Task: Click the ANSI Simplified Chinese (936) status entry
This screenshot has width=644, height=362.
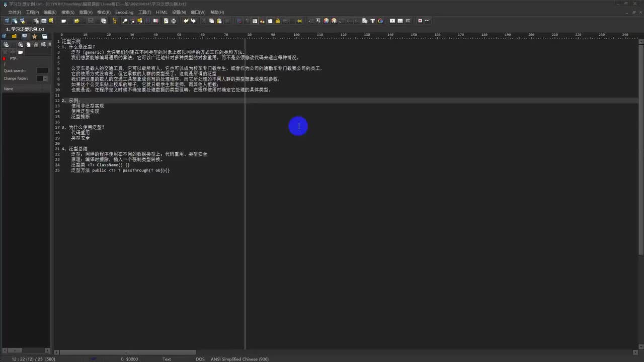Action: (239, 359)
